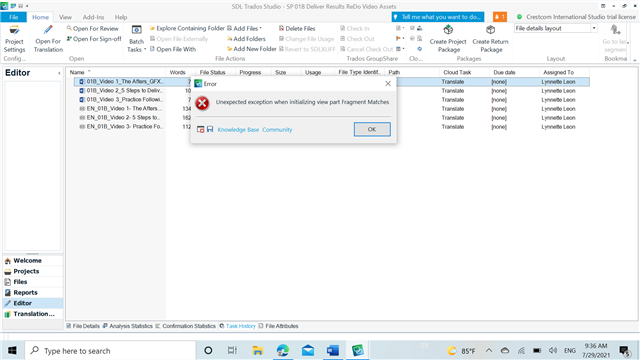Screen dimensions: 640x360
Task: Click Add Folders
Action: (246, 39)
